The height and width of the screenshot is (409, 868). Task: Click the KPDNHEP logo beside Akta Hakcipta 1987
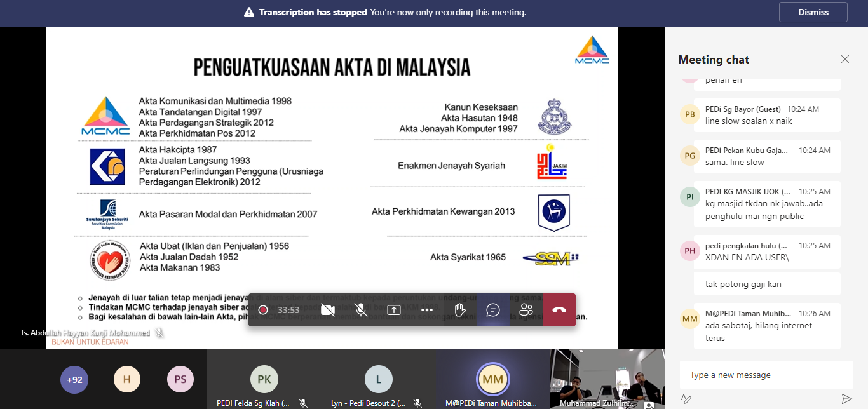(x=107, y=166)
